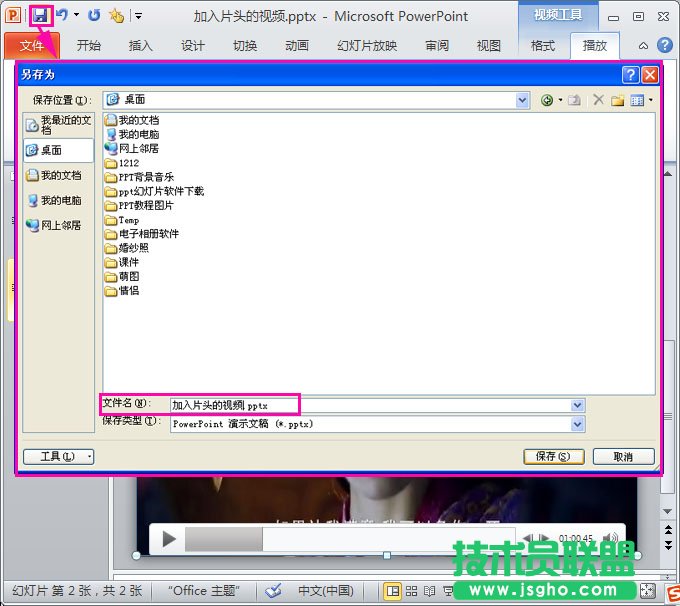Select 我最近的文档 in places bar
Viewport: 680px width, 606px height.
pyautogui.click(x=59, y=124)
